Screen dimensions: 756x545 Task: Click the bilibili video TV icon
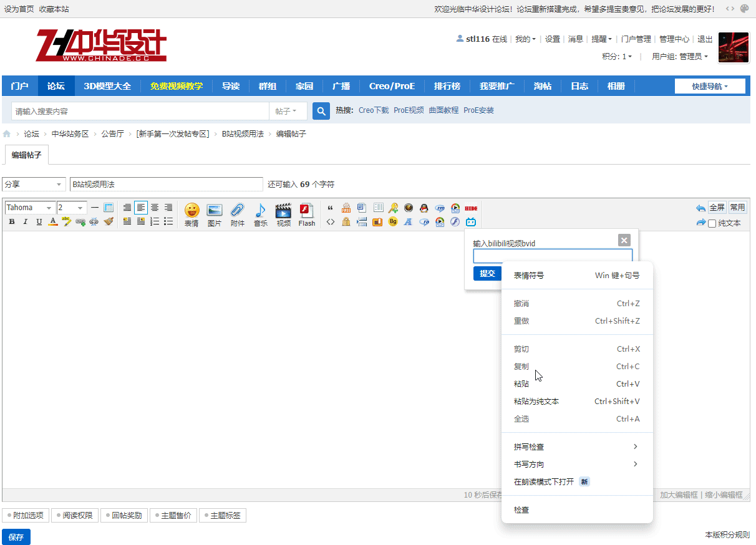point(471,221)
